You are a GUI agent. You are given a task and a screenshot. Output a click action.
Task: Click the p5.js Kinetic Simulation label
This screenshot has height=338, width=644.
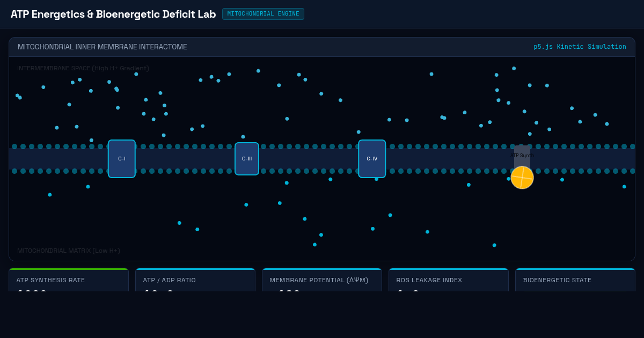[580, 47]
